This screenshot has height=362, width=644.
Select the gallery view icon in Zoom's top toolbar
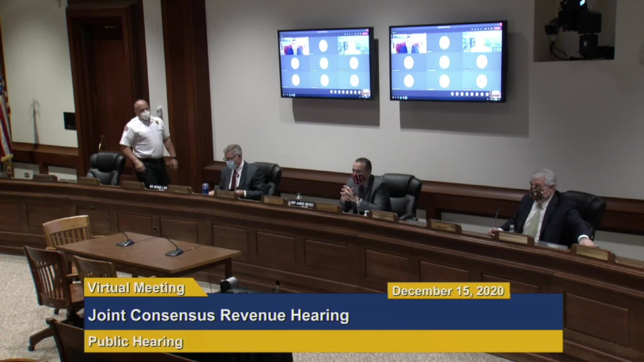coord(356,34)
